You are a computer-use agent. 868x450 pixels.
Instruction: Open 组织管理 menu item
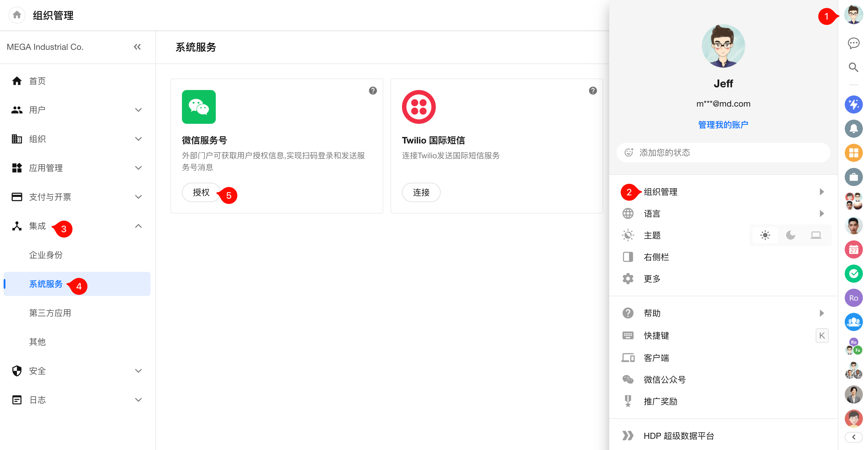coord(660,192)
